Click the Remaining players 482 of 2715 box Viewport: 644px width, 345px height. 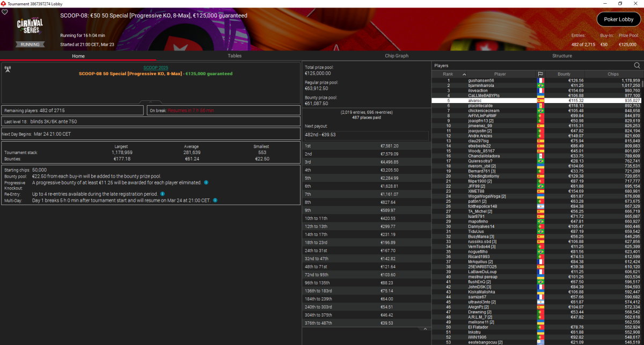(x=73, y=110)
